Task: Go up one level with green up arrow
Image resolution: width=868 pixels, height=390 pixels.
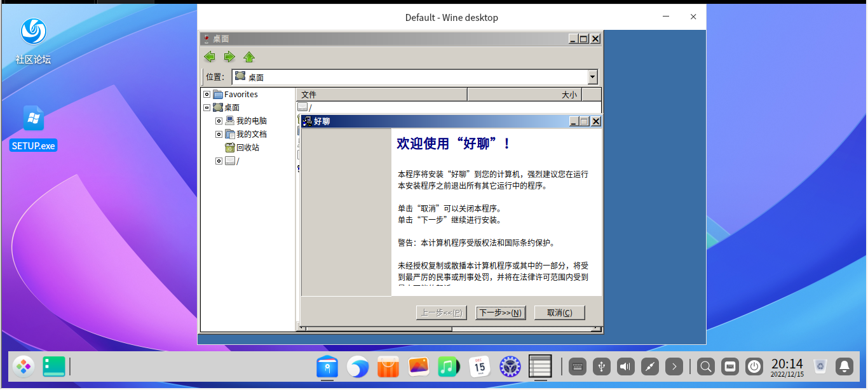Action: point(249,57)
